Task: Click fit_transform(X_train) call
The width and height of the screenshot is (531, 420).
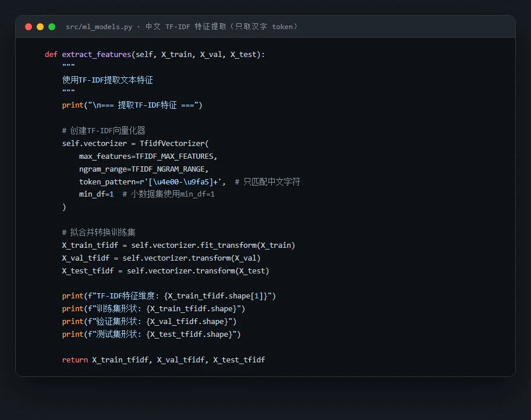Action: point(247,245)
